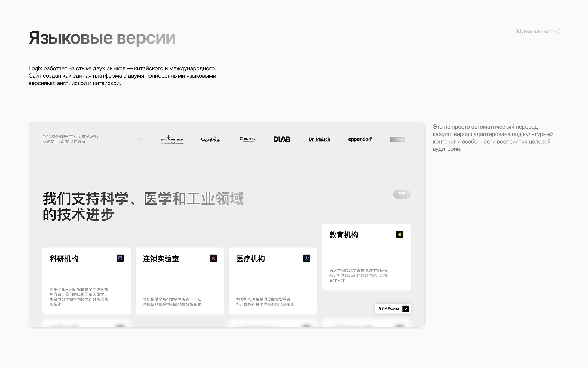588x369 pixels.
Task: Open the 科研机构 card title
Action: pos(64,259)
